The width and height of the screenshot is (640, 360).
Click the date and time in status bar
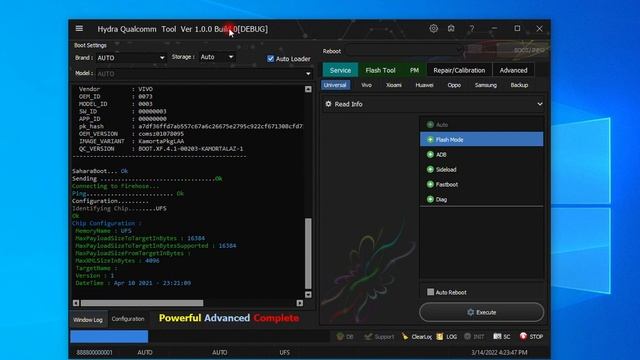click(x=499, y=352)
